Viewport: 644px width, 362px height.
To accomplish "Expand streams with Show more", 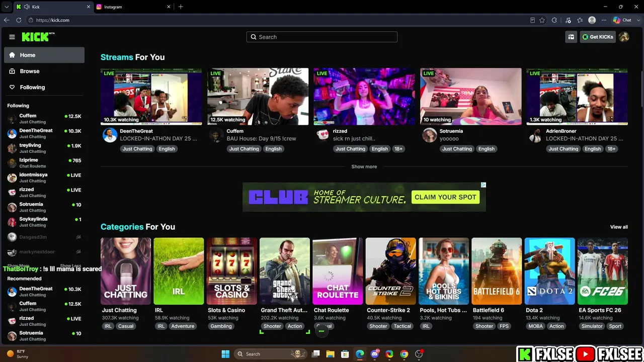I will click(x=364, y=166).
